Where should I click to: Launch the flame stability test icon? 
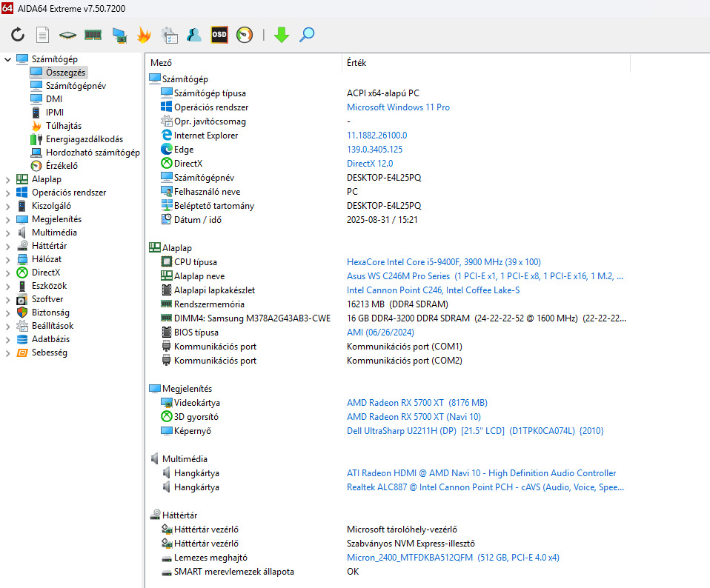pyautogui.click(x=144, y=35)
